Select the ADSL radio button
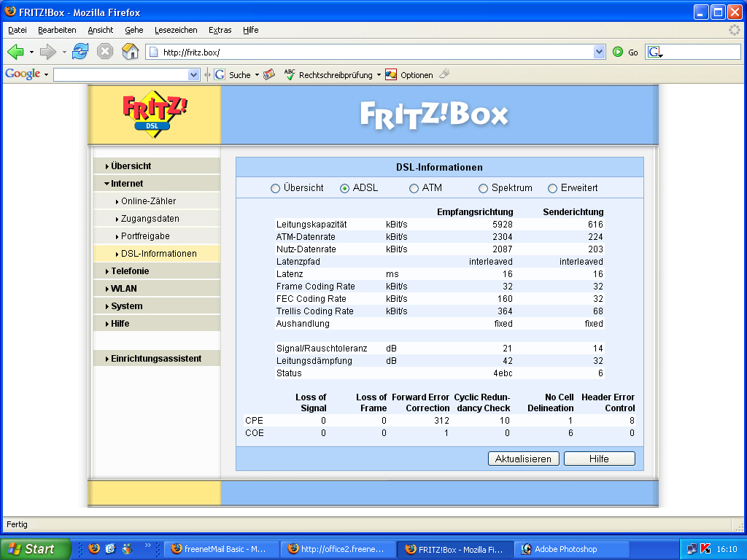 pos(344,189)
